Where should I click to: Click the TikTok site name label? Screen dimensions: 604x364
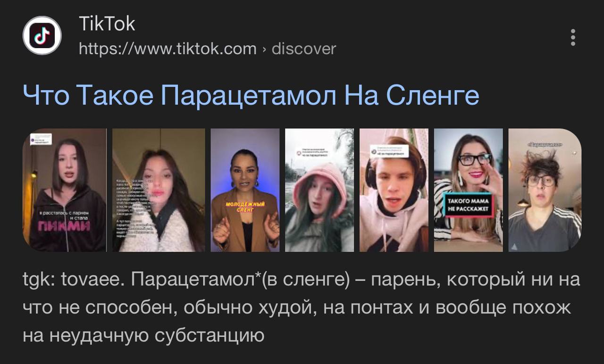107,24
